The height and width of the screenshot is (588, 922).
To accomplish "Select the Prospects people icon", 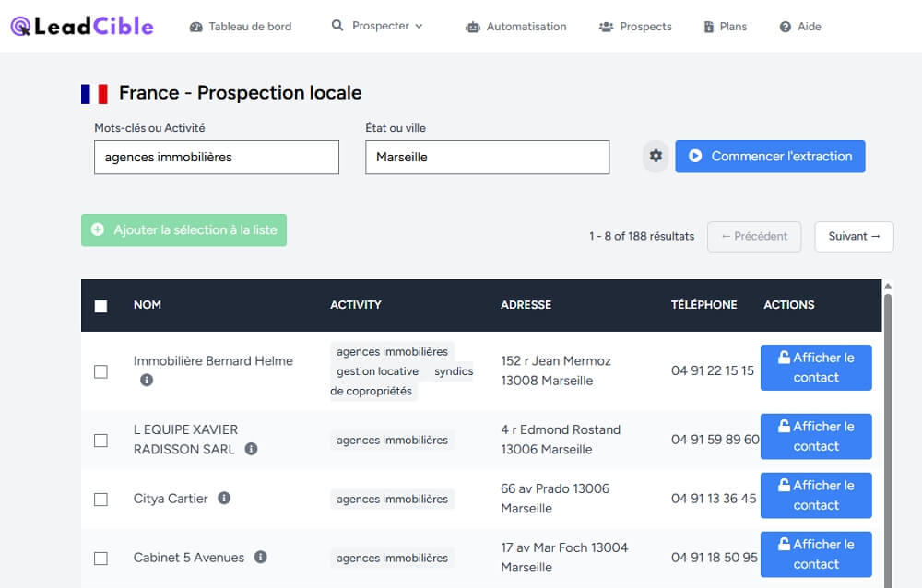I will pos(604,27).
